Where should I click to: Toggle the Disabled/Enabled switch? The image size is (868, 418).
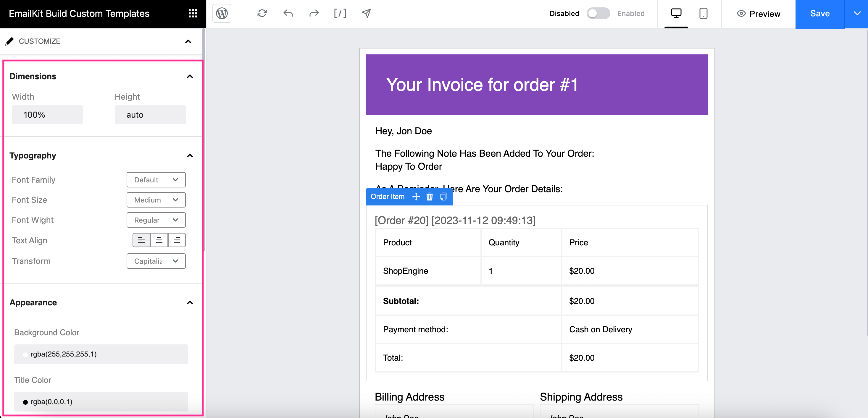(x=598, y=14)
